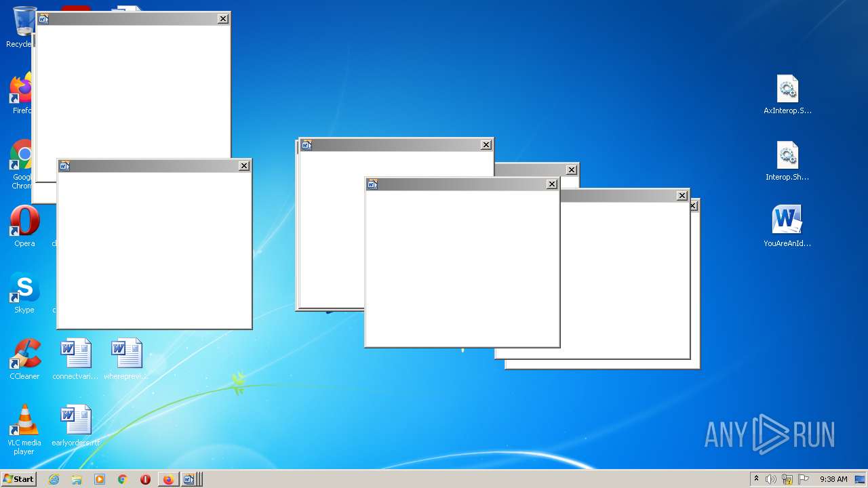This screenshot has width=868, height=488.
Task: Close the blank window above CCleaner's column
Action: point(244,166)
